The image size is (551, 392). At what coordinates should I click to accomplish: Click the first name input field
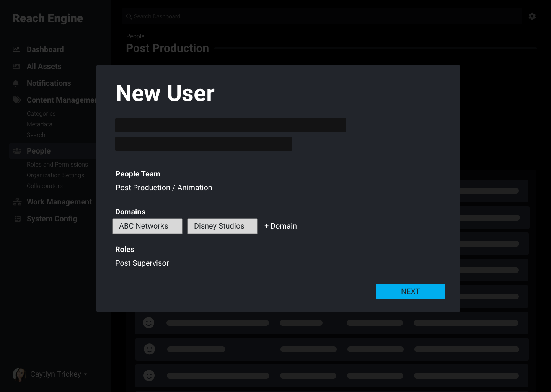[x=231, y=125]
